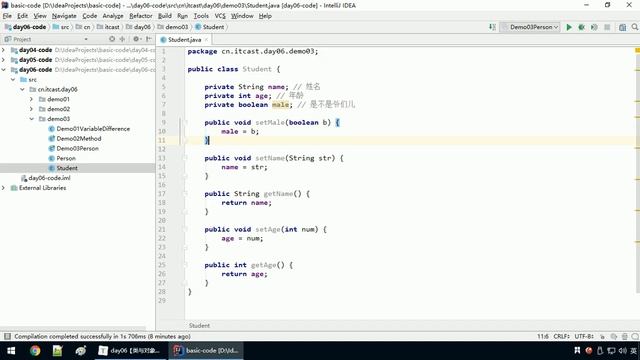Open Google Chrome from the taskbar
This screenshot has height=360, width=640.
35,351
